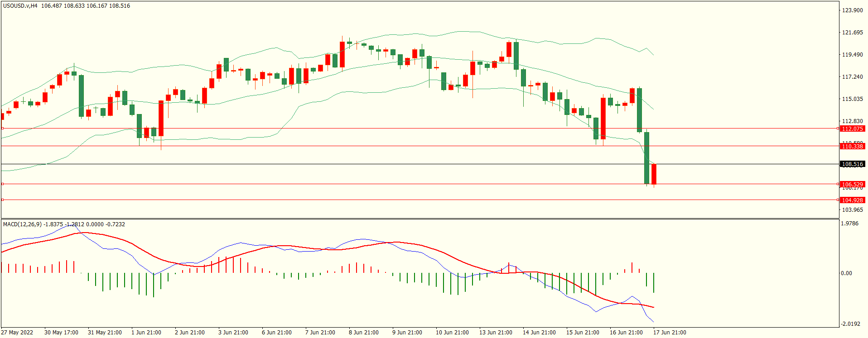The height and width of the screenshot is (338, 868).
Task: Click the 10 Jun 21:00 time label
Action: 453,333
